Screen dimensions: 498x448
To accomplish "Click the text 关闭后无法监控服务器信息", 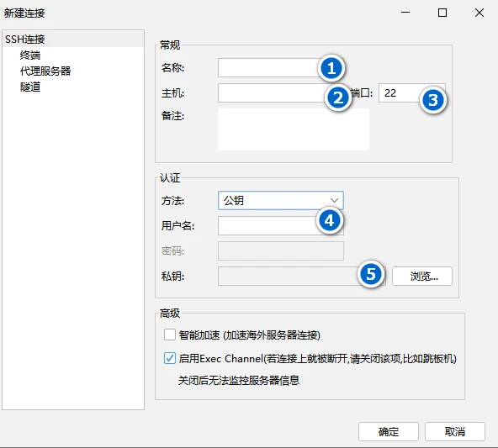I will click(239, 380).
